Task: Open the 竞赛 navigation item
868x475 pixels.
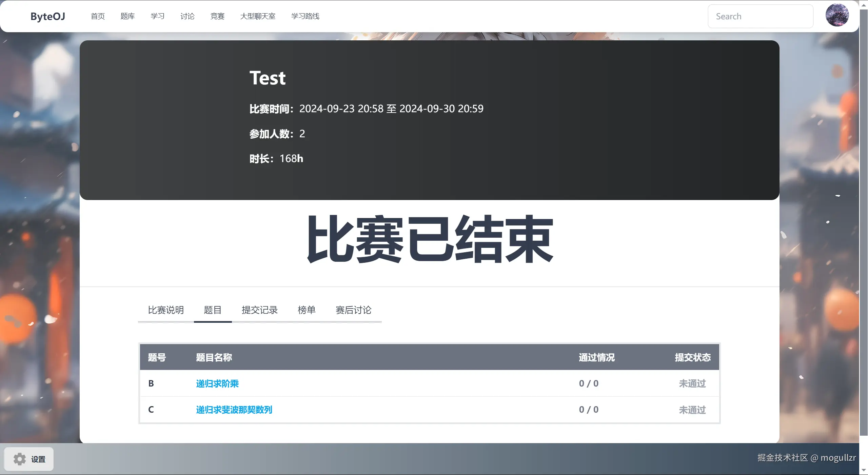Action: (217, 16)
